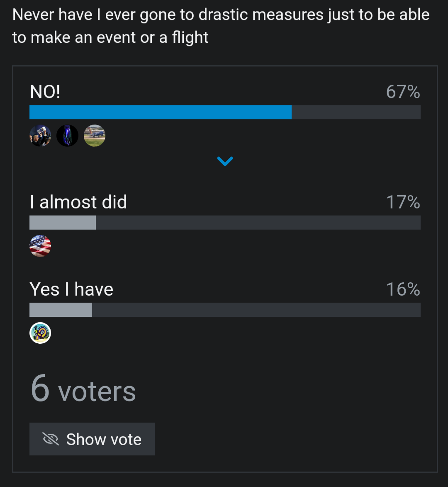Open the American flag voter avatar

40,246
